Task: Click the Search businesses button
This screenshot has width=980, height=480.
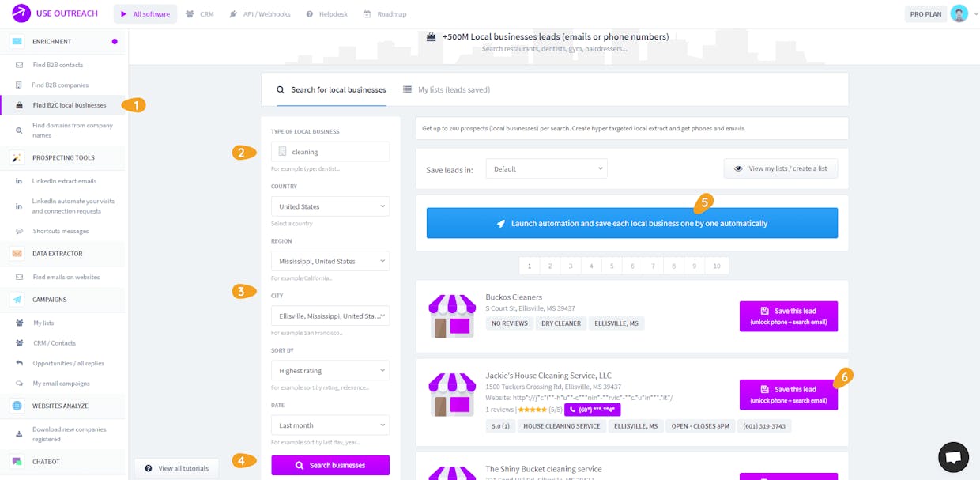Action: point(330,465)
